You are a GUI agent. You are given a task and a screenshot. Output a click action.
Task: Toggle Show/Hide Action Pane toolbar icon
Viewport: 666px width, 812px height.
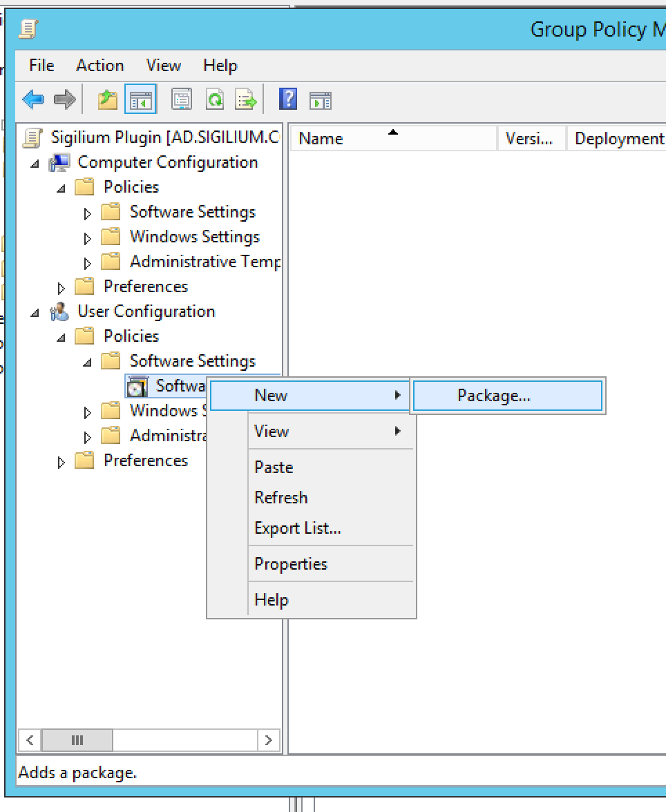pos(321,100)
